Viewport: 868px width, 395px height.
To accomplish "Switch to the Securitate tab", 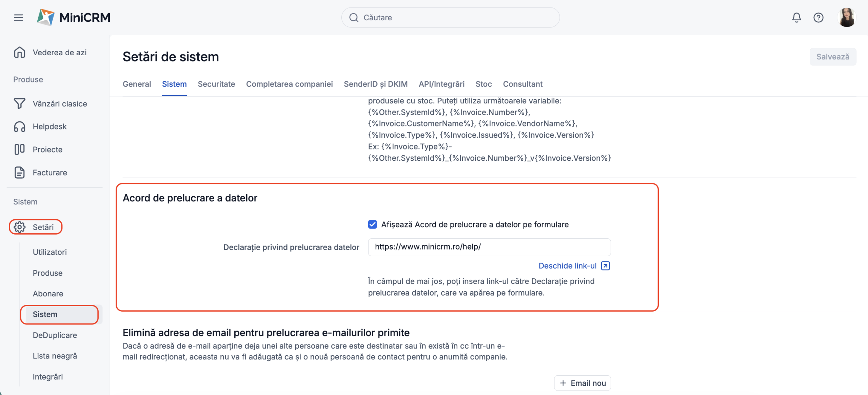I will pos(216,84).
